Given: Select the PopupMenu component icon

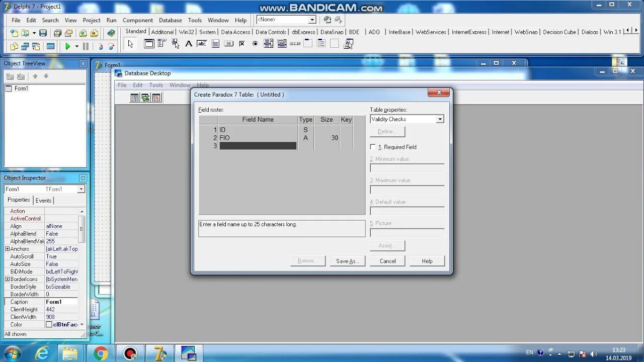Looking at the screenshot, I should 176,44.
